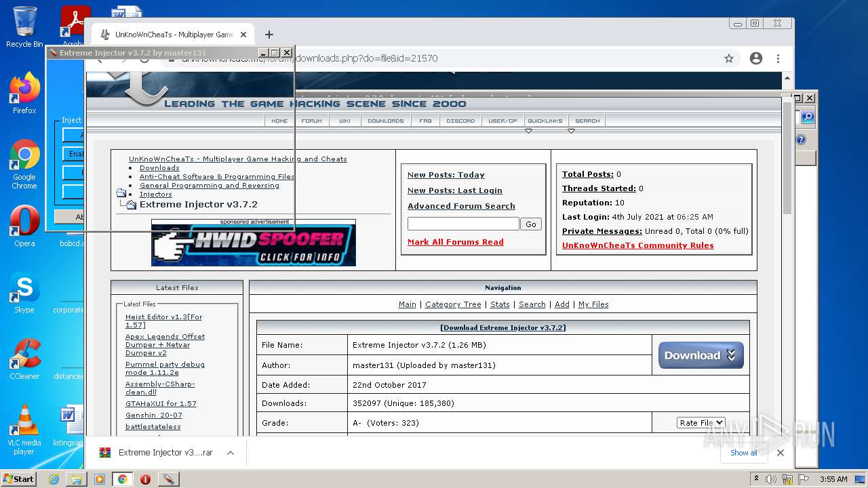Image resolution: width=868 pixels, height=488 pixels.
Task: Go to Anti-Cheat Software & Programming Files breadcrumb
Action: [x=217, y=176]
